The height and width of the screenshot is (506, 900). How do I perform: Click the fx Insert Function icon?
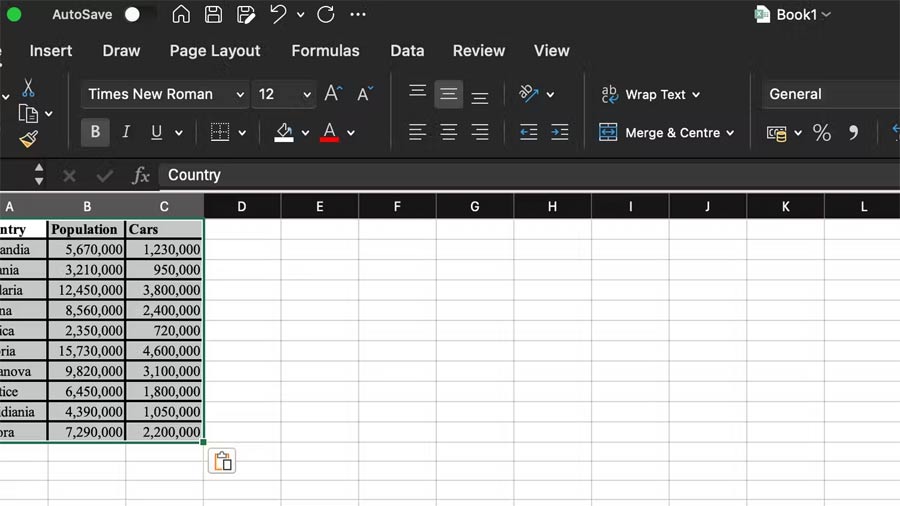pyautogui.click(x=141, y=176)
